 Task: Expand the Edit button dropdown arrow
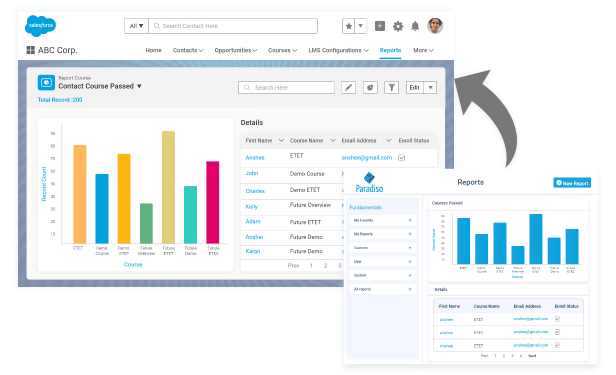click(431, 88)
